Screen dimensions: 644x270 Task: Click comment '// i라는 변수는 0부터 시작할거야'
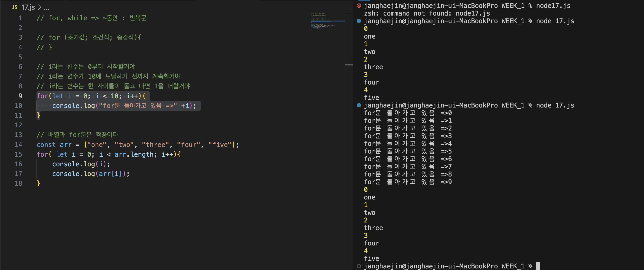pyautogui.click(x=86, y=66)
